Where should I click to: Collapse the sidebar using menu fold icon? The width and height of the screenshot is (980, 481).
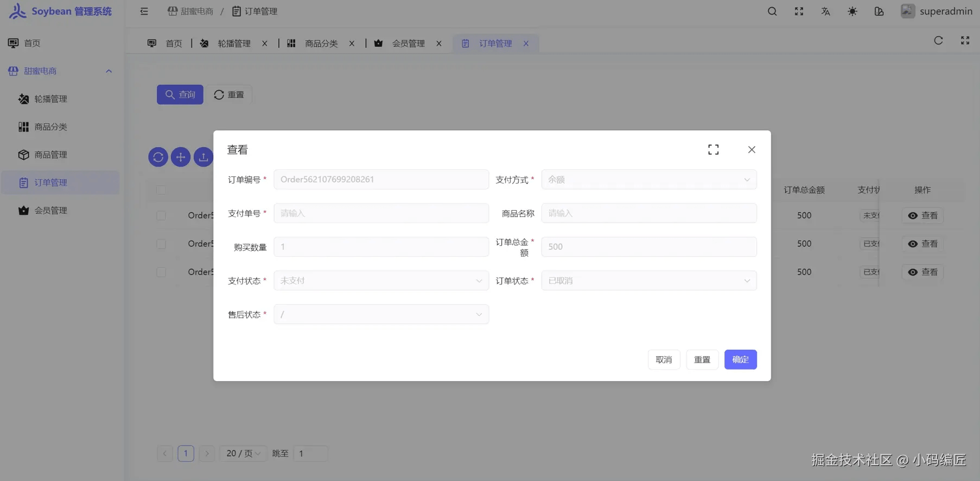pos(144,11)
